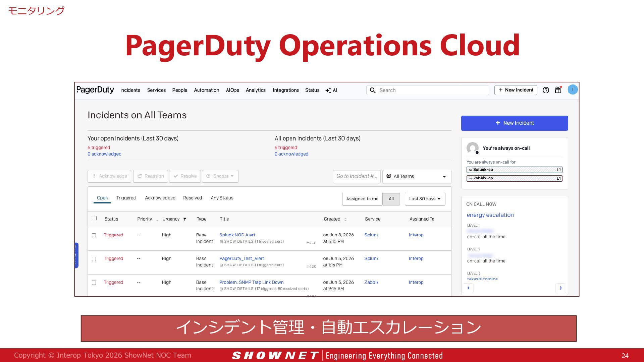Click the Urgency filter funnel icon

pos(184,219)
